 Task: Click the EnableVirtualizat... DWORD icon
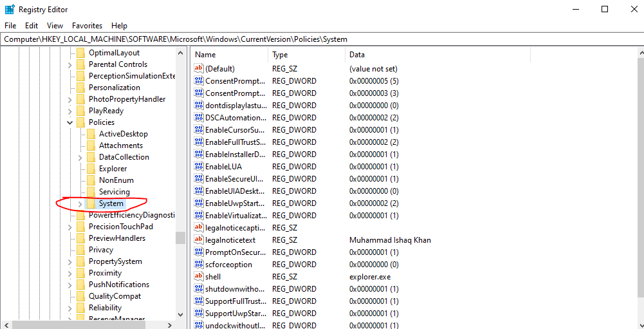coord(199,215)
